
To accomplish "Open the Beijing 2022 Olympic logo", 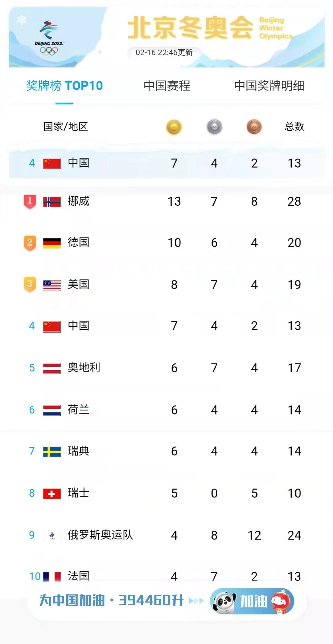I will [49, 38].
